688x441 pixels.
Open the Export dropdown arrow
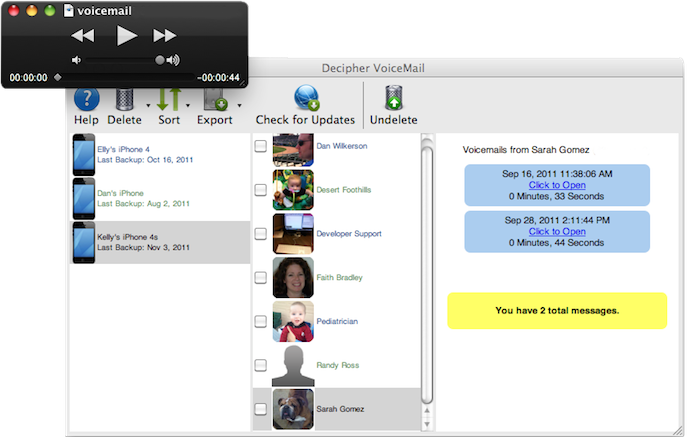point(240,106)
